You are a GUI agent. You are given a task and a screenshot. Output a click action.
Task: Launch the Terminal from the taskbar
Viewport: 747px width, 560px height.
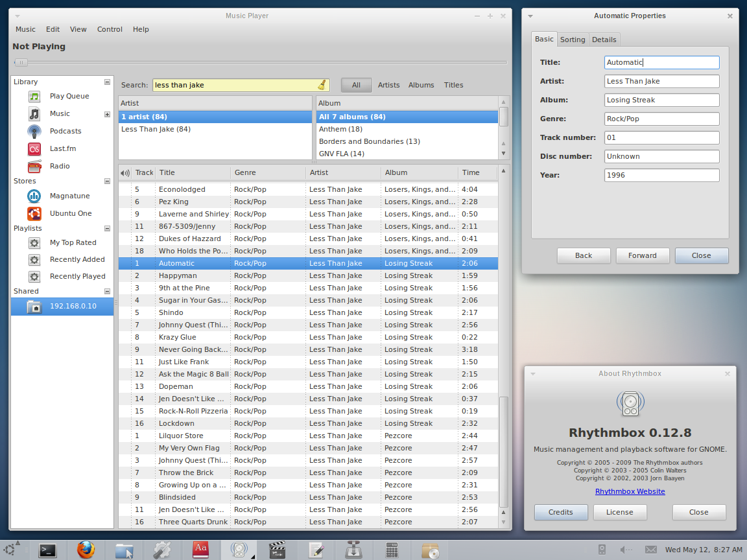(x=47, y=550)
